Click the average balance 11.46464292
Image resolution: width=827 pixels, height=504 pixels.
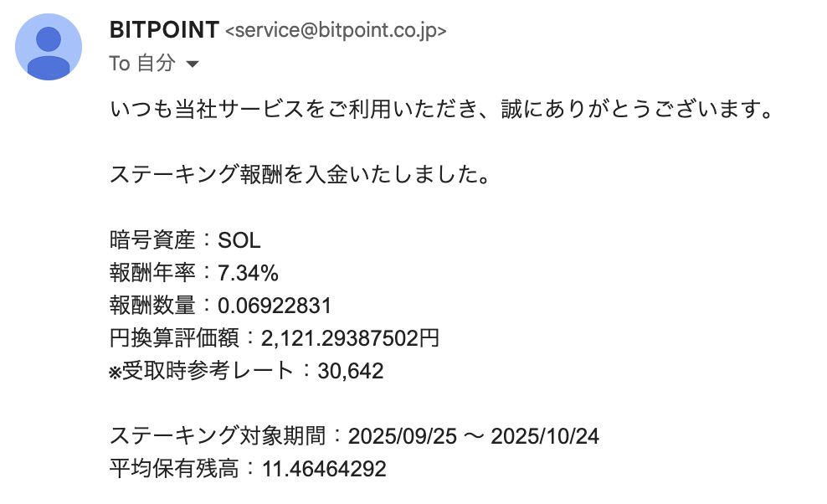click(x=324, y=469)
